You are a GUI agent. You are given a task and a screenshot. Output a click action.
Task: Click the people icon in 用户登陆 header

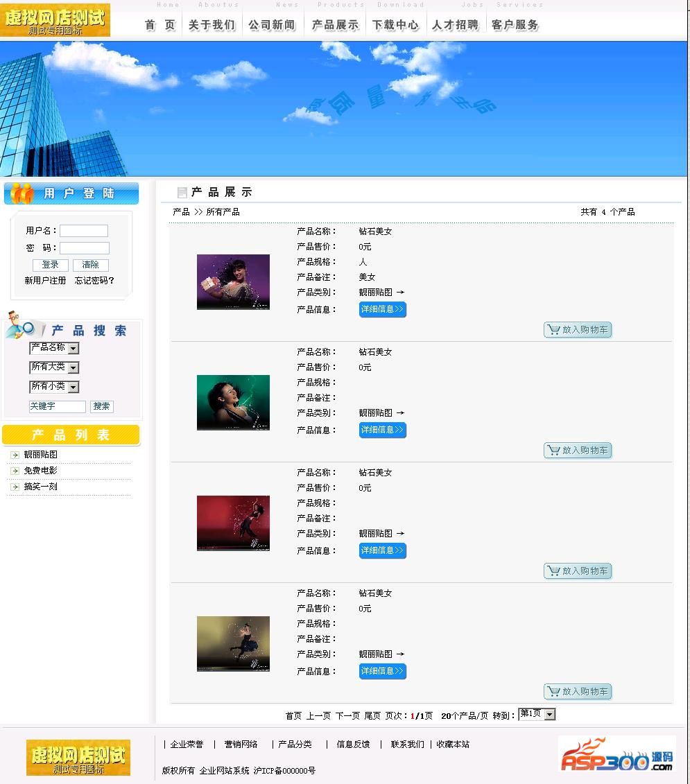pos(21,193)
